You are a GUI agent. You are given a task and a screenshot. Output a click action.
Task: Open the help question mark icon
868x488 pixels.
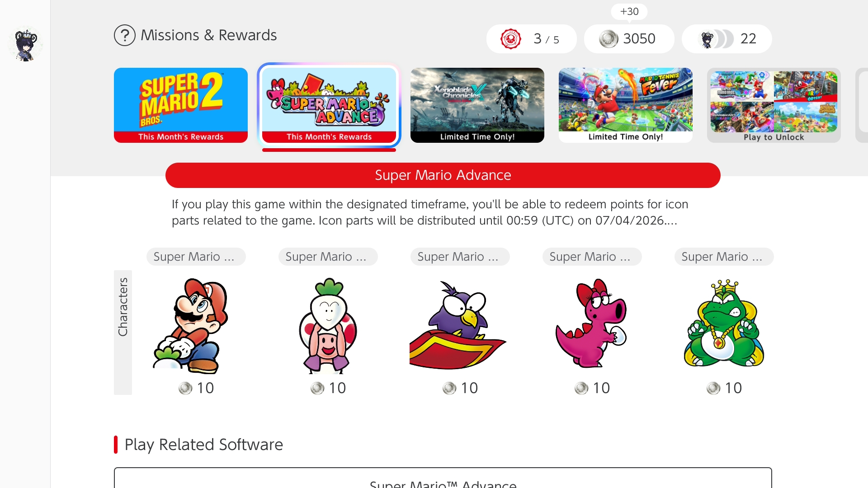(x=124, y=35)
